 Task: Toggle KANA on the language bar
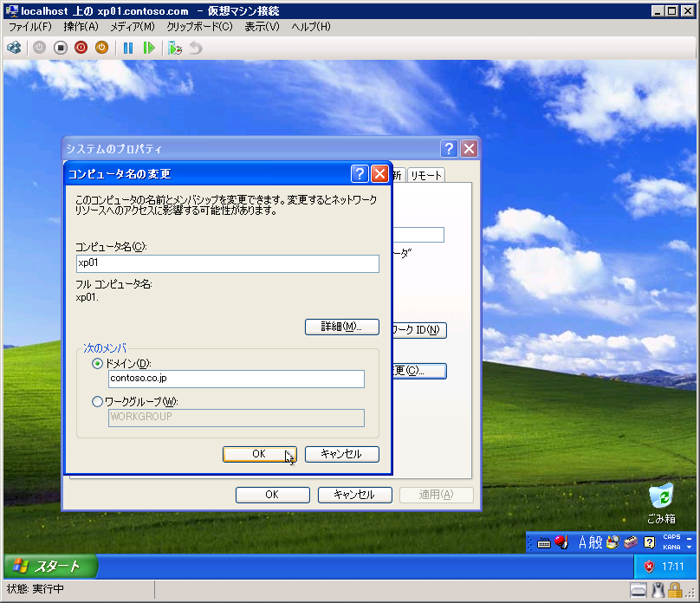pos(672,548)
